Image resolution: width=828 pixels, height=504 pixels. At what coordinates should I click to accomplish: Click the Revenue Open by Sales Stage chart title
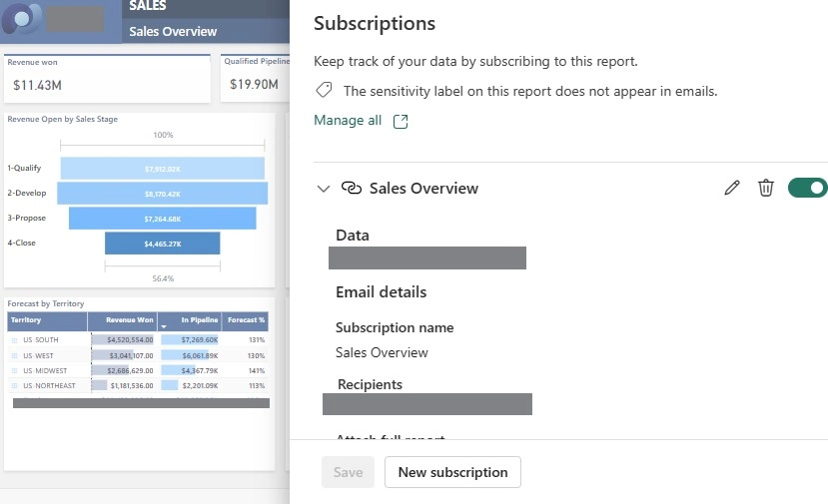click(62, 120)
